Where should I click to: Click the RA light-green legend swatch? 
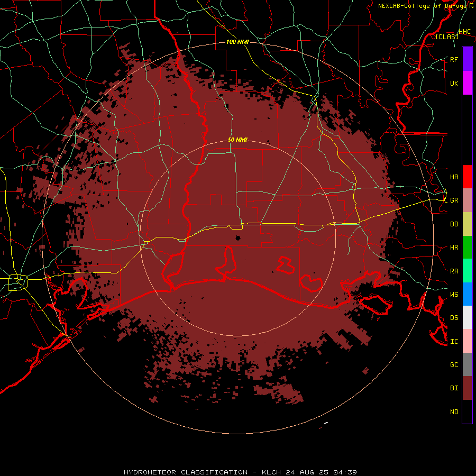[467, 271]
